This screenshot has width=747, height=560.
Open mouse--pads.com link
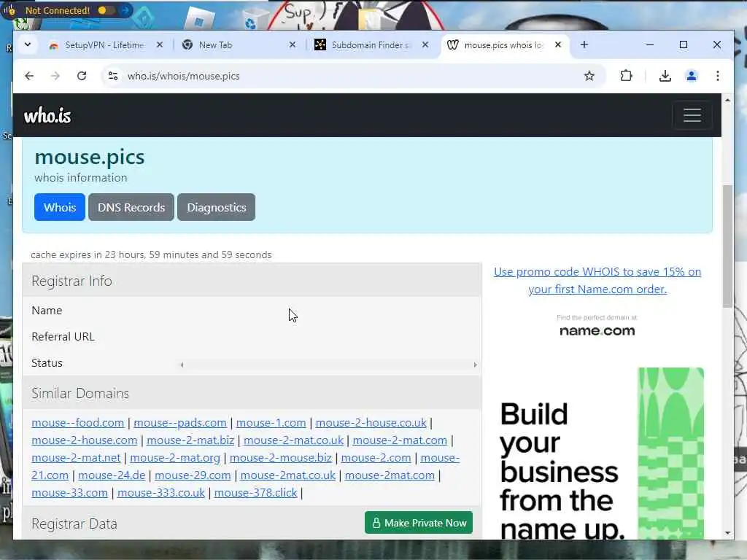(180, 423)
